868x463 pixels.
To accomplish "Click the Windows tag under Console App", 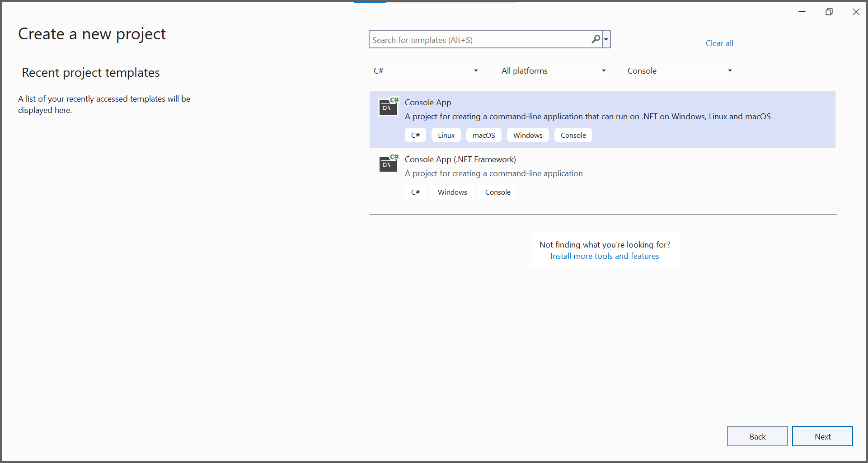I will pyautogui.click(x=527, y=135).
